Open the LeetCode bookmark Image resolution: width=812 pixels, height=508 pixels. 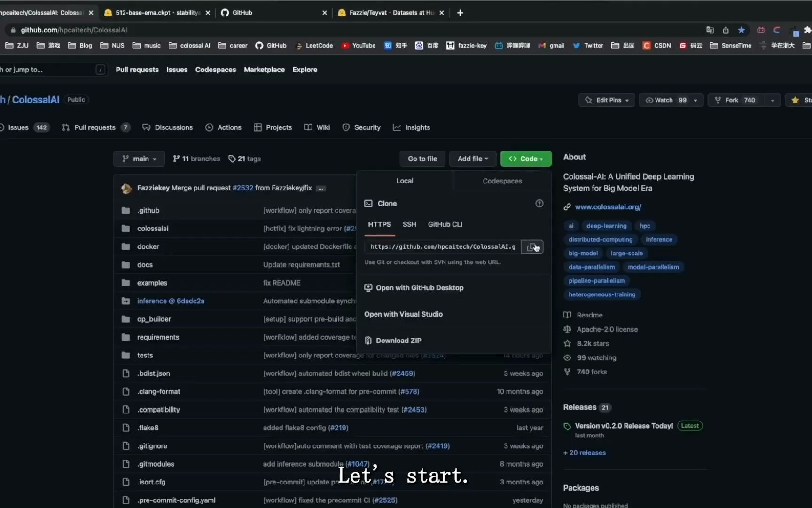coord(314,46)
